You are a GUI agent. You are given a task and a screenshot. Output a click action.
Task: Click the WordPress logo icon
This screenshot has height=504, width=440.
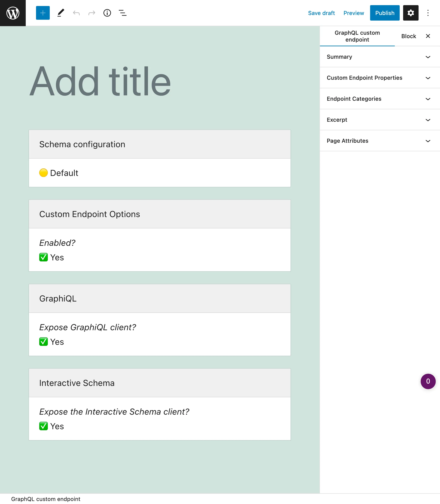click(13, 13)
